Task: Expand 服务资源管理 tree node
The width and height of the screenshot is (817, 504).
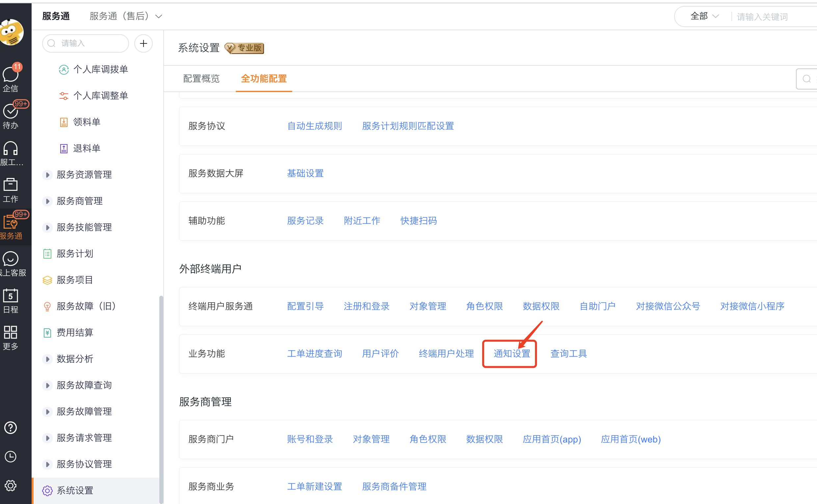Action: pos(47,175)
